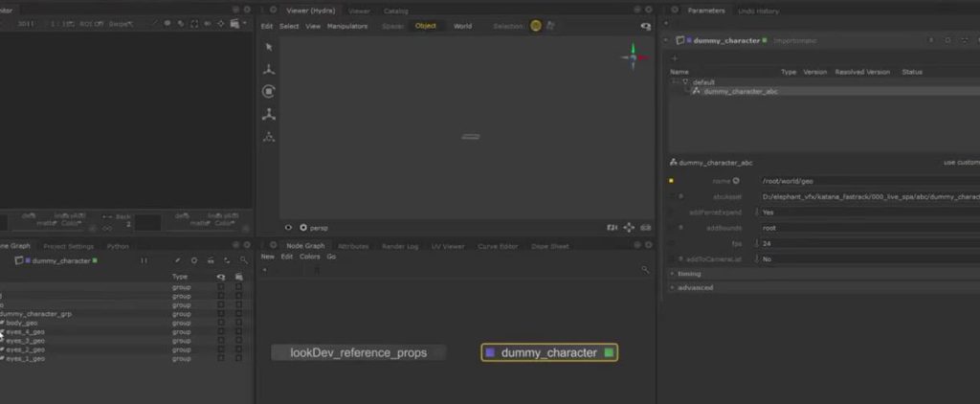Switch to the Attributes tab
The image size is (980, 404).
point(352,246)
